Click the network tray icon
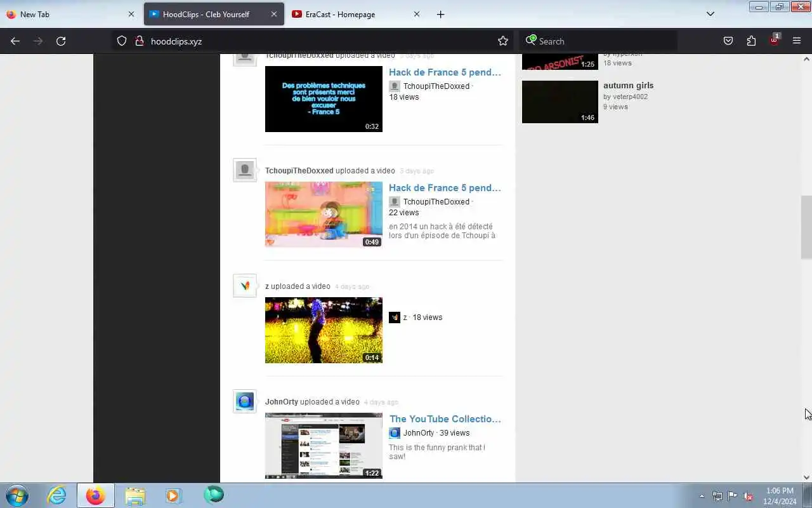The height and width of the screenshot is (508, 812). (x=717, y=496)
